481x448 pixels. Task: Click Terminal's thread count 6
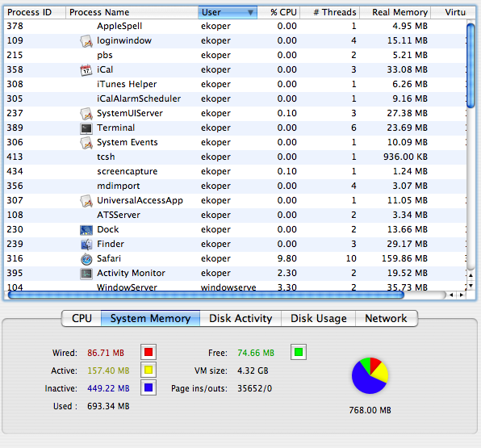[x=353, y=128]
